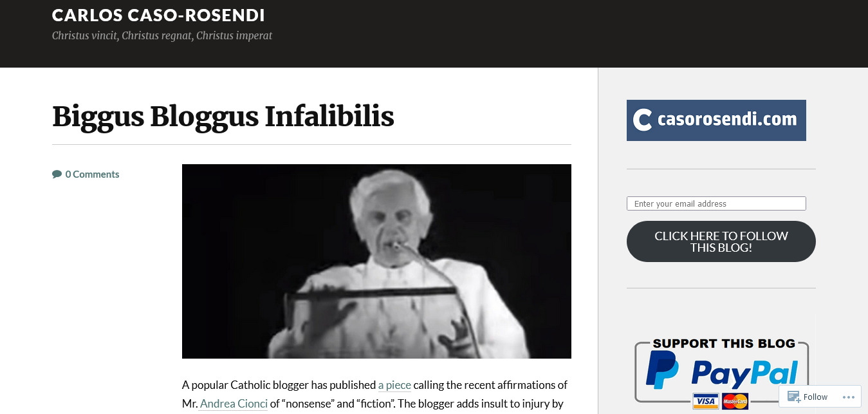Viewport: 868px width, 414px height.
Task: Open the 0 Comments link
Action: (x=92, y=174)
